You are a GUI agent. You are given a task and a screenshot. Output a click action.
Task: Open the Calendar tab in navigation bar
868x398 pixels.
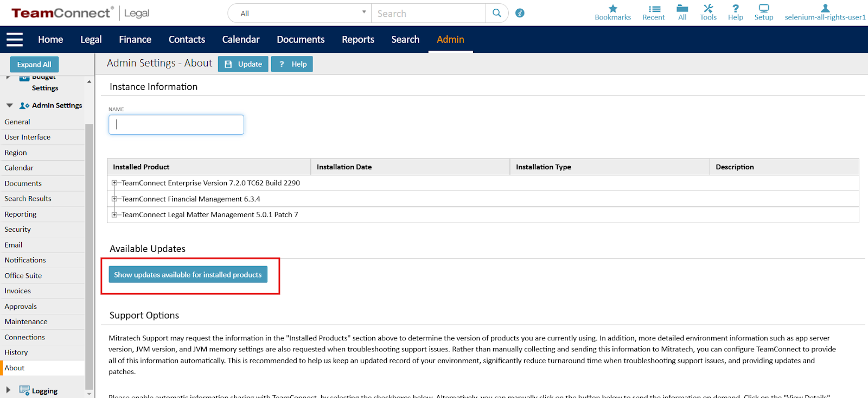coord(241,40)
